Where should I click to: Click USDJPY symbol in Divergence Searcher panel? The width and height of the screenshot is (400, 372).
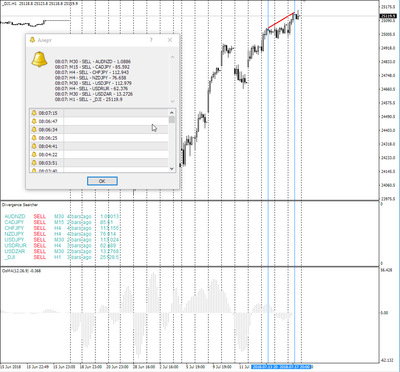[14, 240]
